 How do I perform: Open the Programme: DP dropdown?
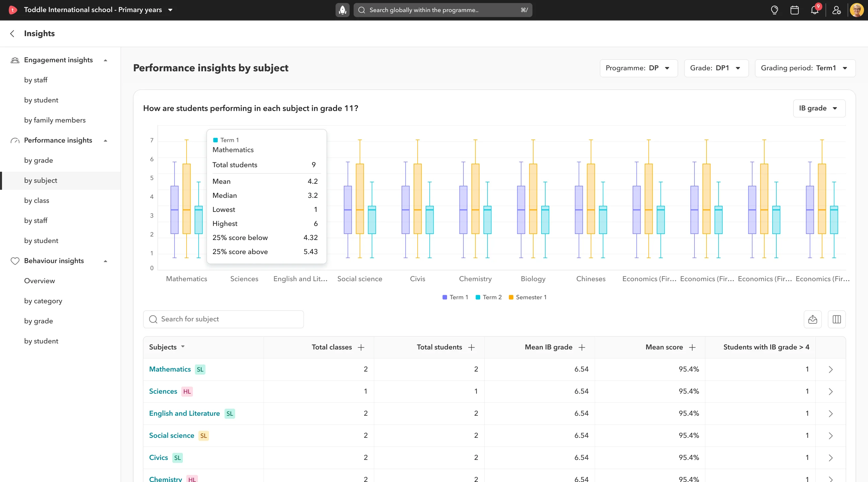pos(639,68)
